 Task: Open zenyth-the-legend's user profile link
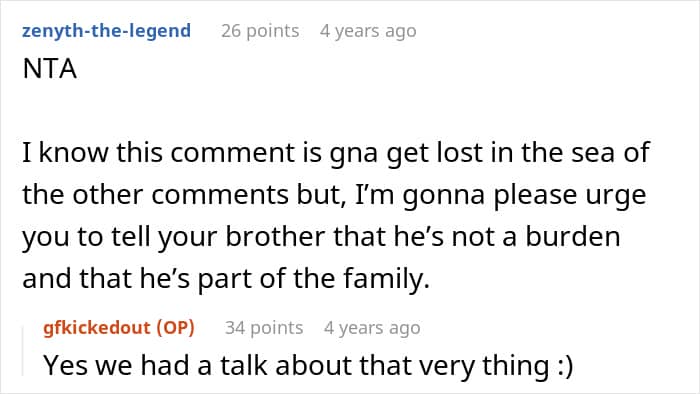[x=106, y=31]
